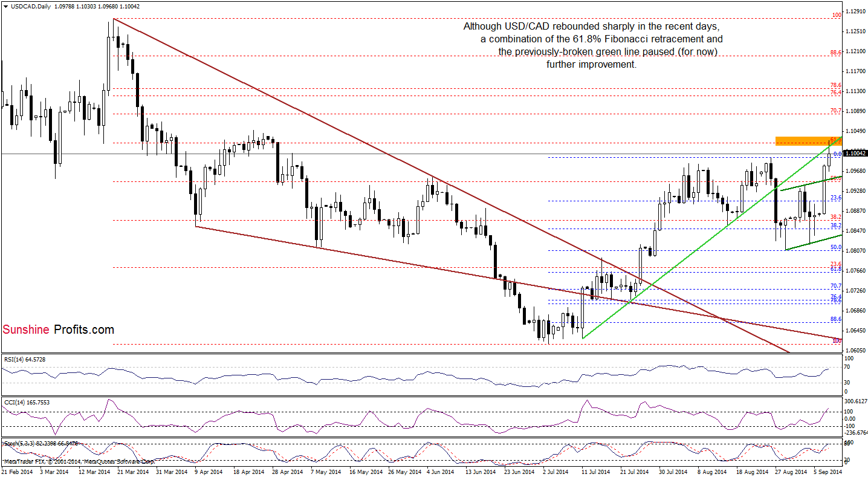Click the 1.06450 price axis label
This screenshot has width=868, height=477.
tap(855, 330)
